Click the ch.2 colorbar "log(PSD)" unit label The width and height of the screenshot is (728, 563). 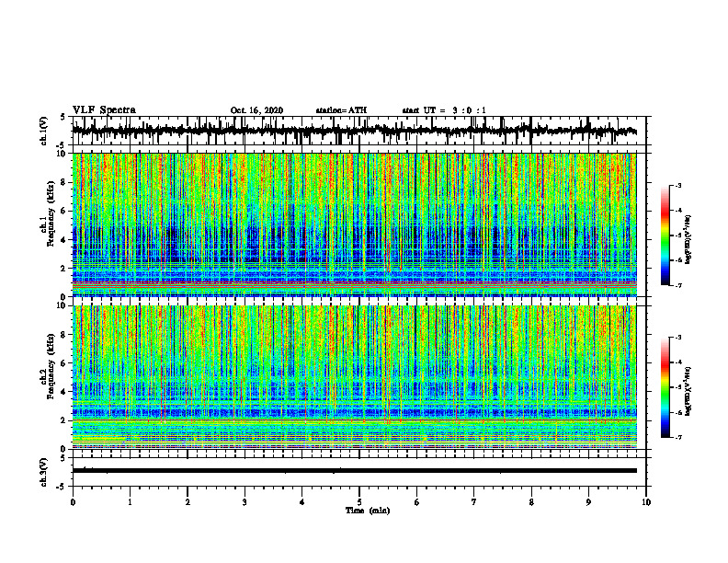point(688,391)
